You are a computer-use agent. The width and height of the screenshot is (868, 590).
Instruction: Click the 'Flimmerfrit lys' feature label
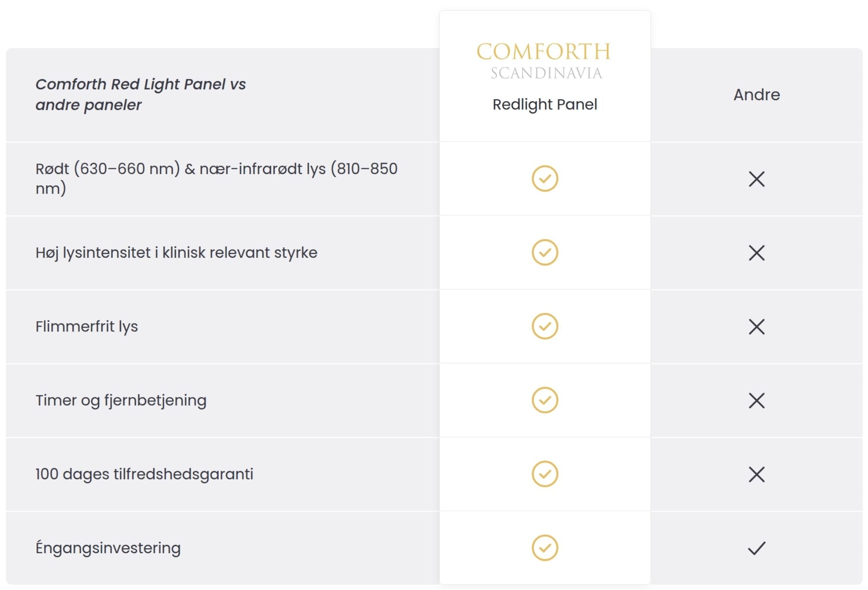click(87, 326)
